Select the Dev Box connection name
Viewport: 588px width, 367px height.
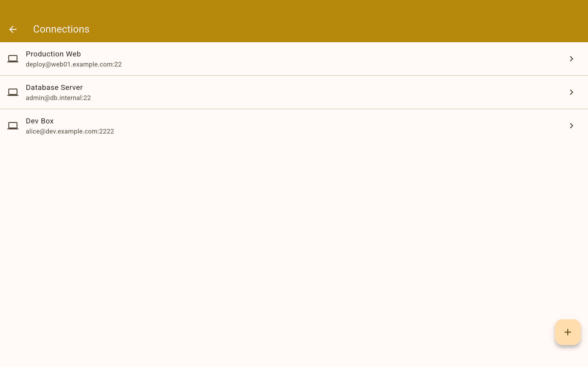click(x=40, y=121)
